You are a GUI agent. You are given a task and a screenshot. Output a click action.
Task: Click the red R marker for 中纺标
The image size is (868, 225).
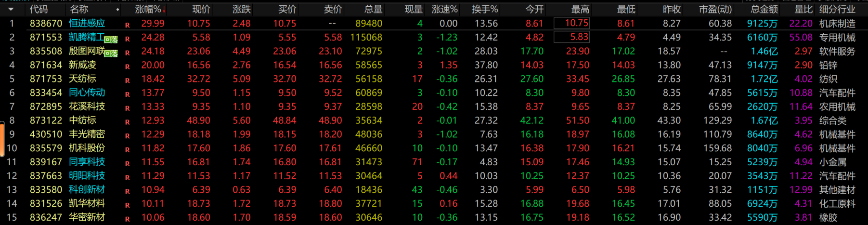127,122
